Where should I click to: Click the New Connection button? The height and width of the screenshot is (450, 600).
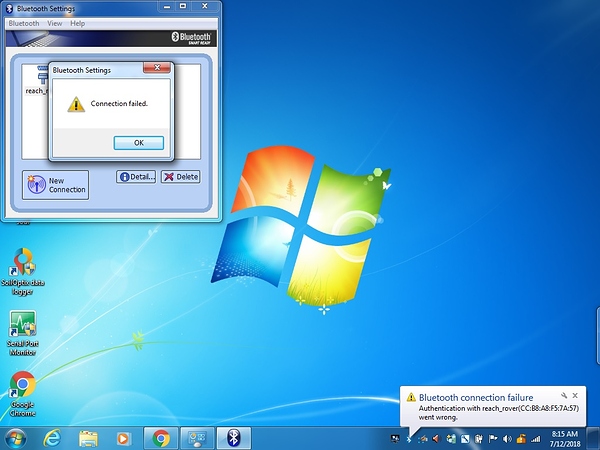[x=55, y=185]
